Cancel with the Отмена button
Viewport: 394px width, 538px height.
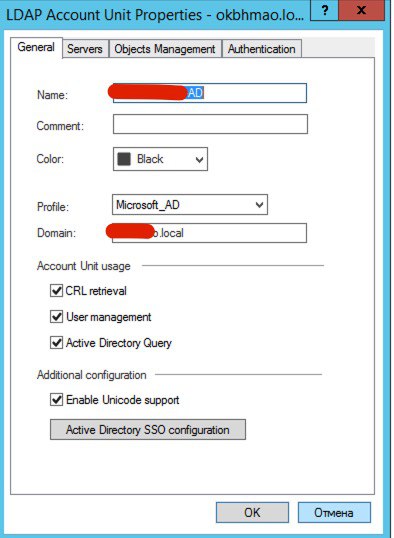point(334,513)
